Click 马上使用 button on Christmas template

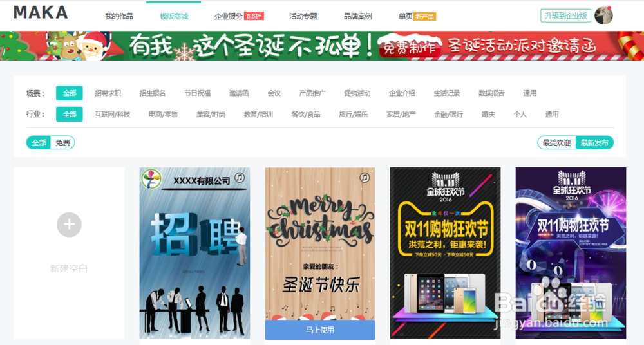coord(320,330)
